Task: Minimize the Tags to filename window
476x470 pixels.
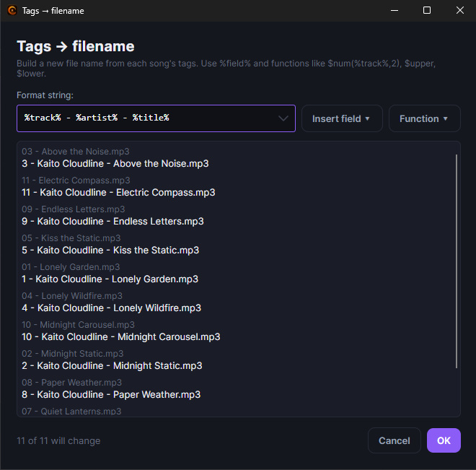Action: (395, 10)
